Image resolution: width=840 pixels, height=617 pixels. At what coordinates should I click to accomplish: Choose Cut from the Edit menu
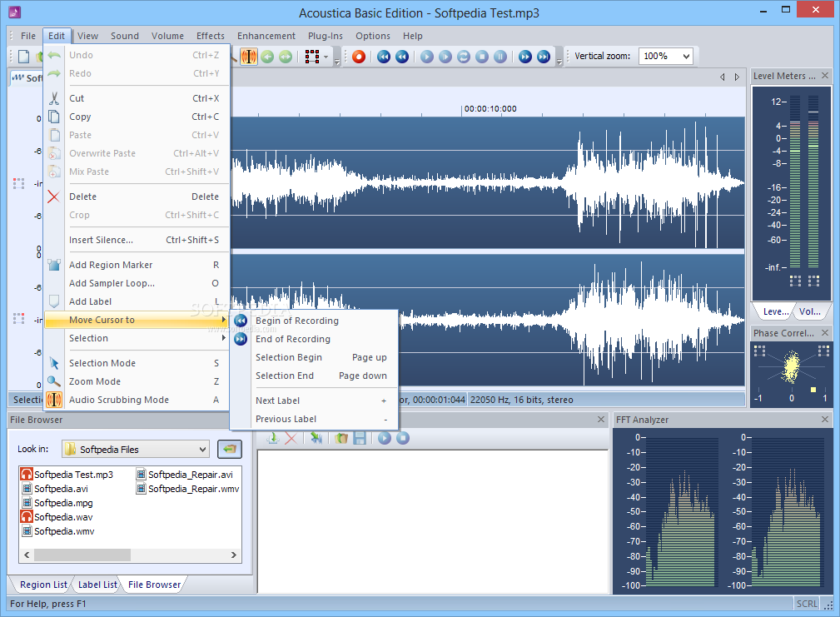(137, 98)
